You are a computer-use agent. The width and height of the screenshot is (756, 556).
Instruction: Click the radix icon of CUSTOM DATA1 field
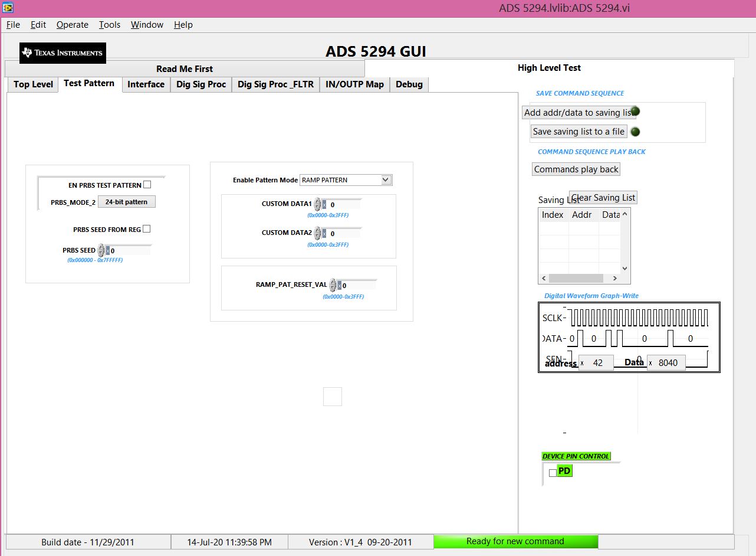(x=324, y=205)
